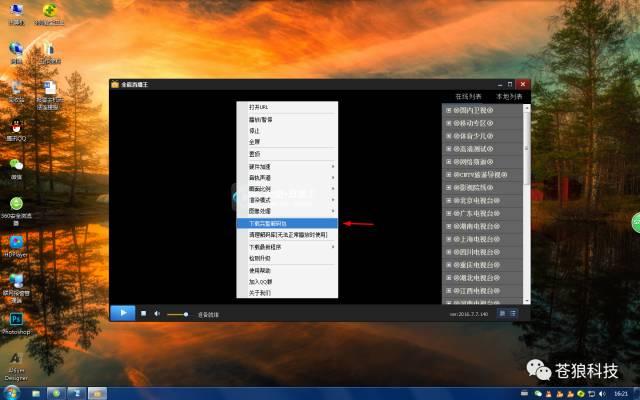
Task: Click the player window's title bar icon
Action: tap(115, 84)
